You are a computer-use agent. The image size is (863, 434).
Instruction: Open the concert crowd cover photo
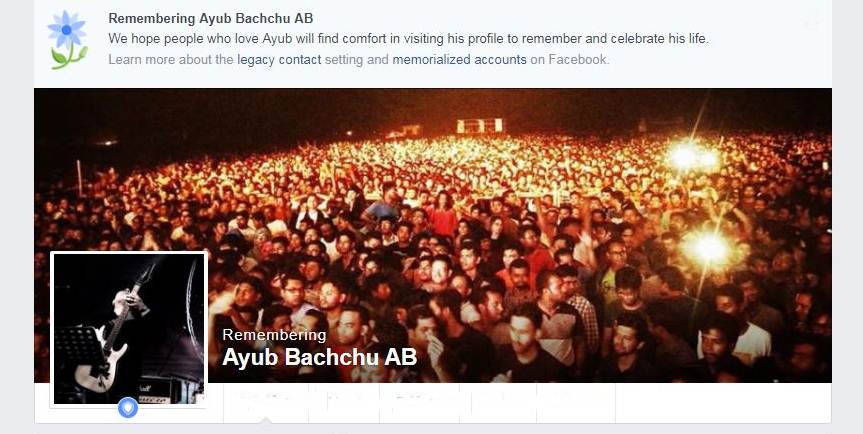tap(433, 235)
